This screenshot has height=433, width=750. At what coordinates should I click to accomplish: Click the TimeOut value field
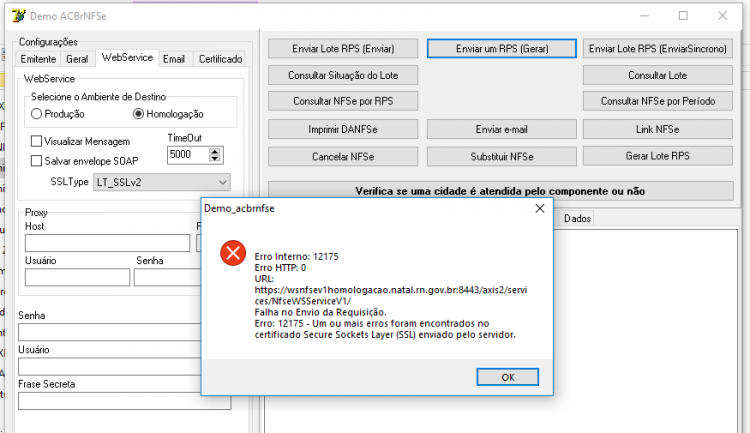[x=188, y=155]
